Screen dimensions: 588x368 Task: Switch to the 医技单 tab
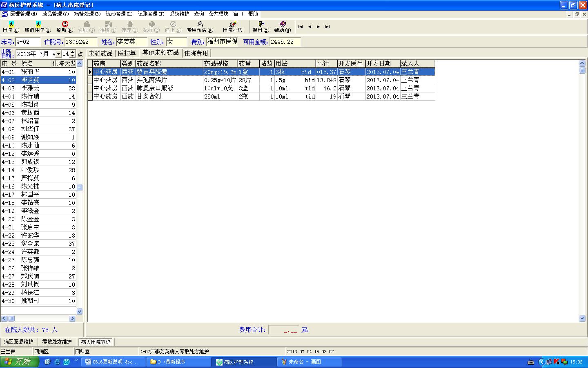(x=127, y=53)
